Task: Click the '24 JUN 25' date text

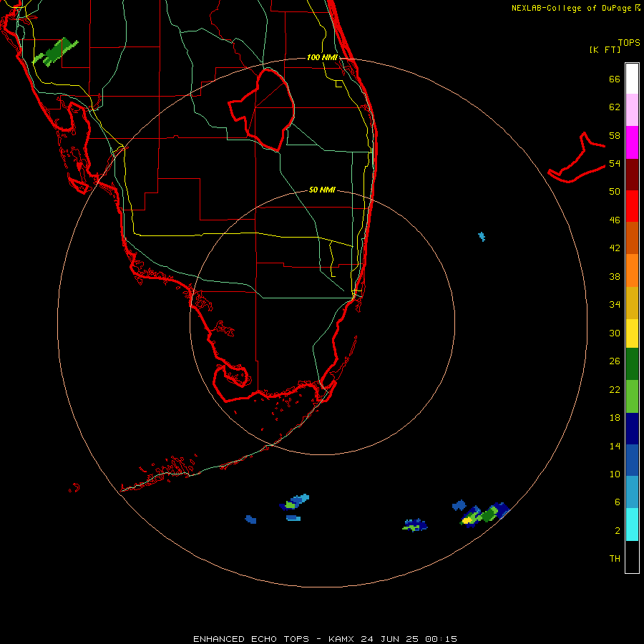Action: click(x=390, y=639)
